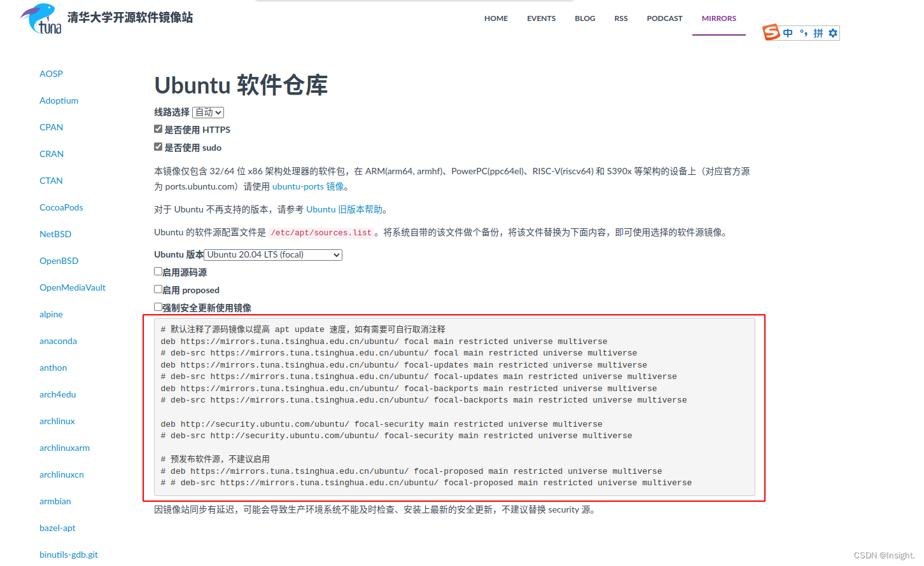
Task: Toggle the 是否使用 sudo checkbox
Action: pyautogui.click(x=158, y=147)
